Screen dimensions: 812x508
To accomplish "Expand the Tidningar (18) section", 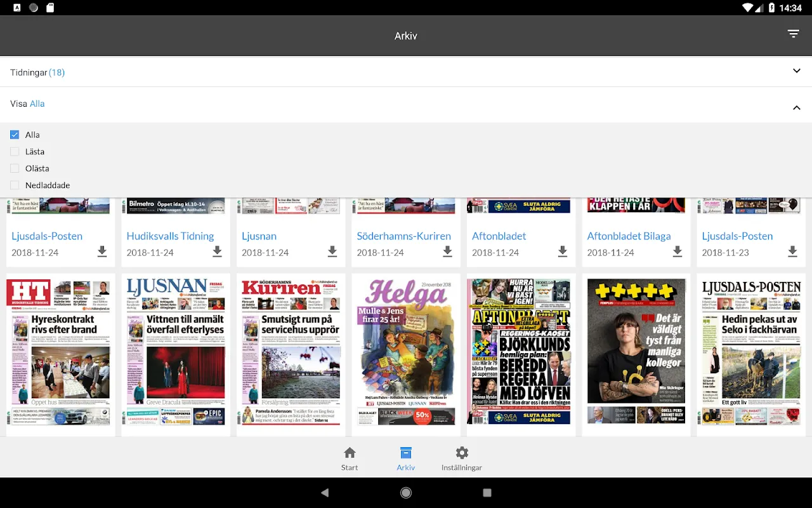I will [x=406, y=72].
